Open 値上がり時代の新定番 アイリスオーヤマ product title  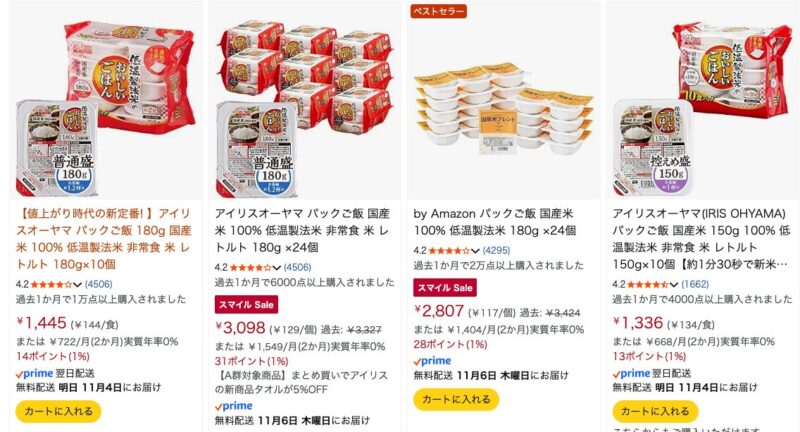[x=104, y=239]
